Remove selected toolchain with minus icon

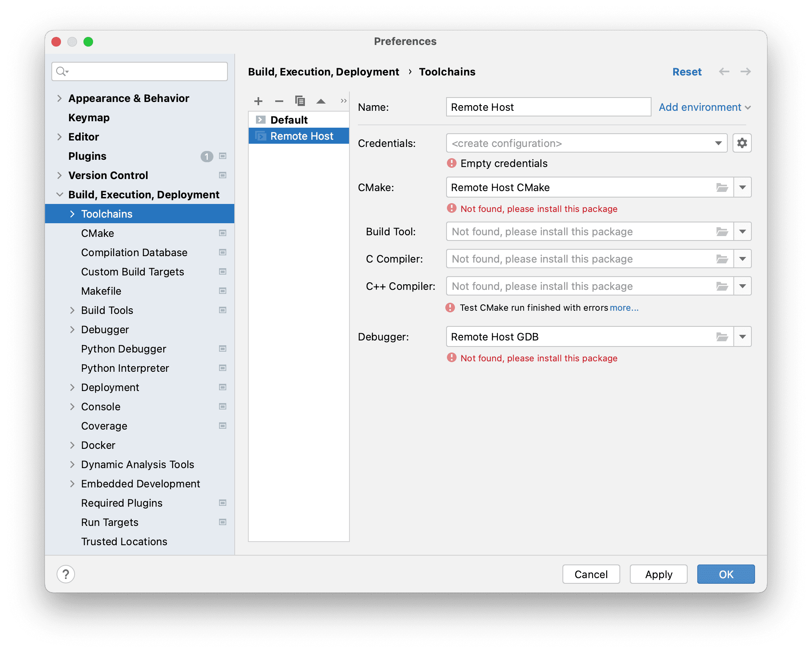279,101
